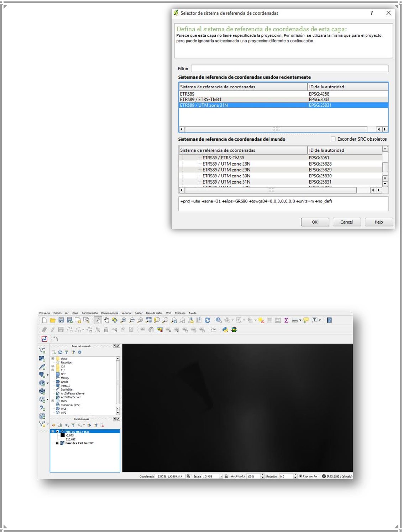Open the Complementos menu
Screen dimensions: 403x532
point(109,313)
